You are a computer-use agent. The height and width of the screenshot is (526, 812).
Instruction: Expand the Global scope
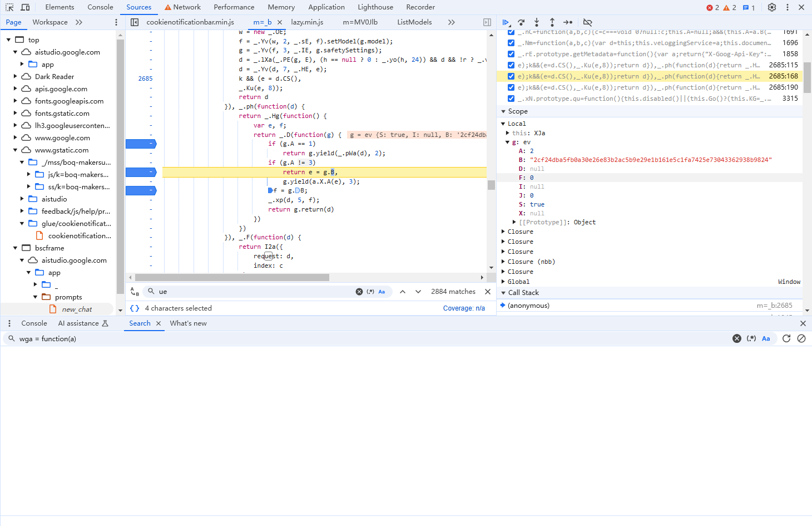(x=503, y=282)
